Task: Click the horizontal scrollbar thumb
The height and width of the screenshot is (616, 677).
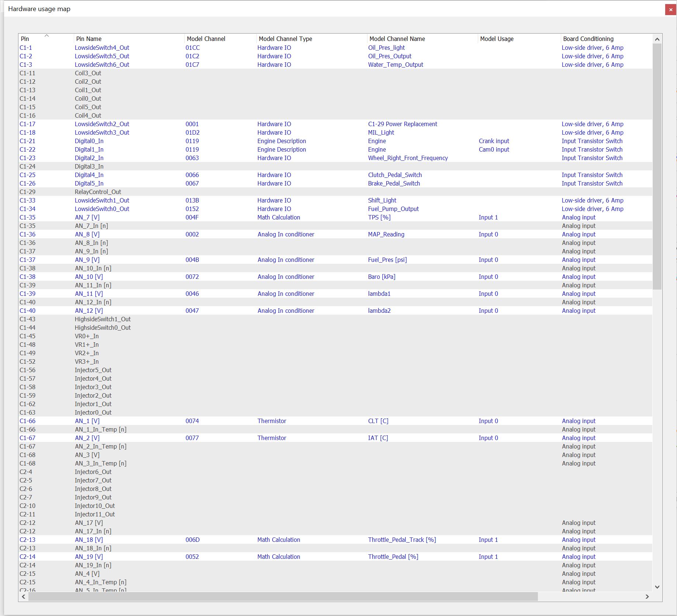Action: [283, 596]
